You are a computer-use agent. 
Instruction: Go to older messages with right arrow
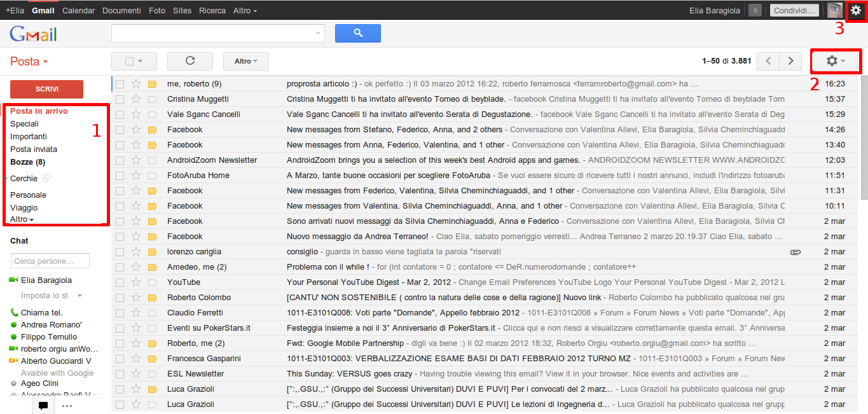(x=790, y=61)
